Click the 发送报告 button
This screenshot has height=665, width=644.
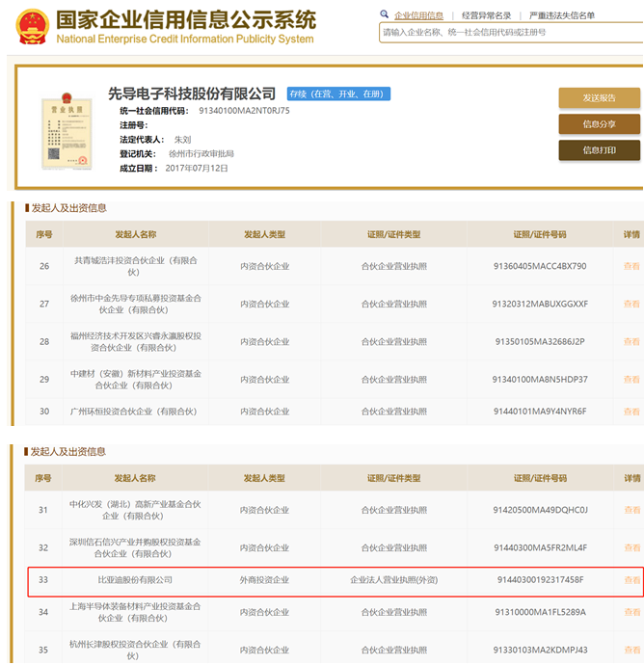pyautogui.click(x=599, y=98)
